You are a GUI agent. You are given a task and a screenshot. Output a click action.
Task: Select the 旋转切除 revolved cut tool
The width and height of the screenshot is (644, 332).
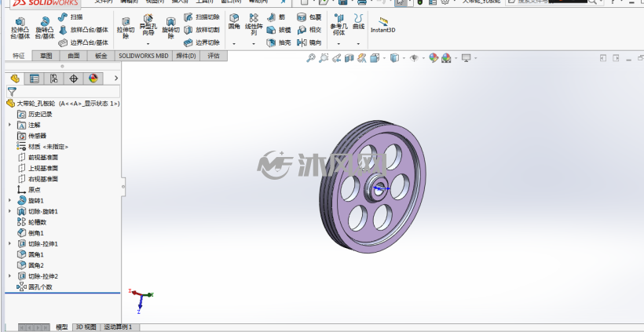(x=170, y=28)
